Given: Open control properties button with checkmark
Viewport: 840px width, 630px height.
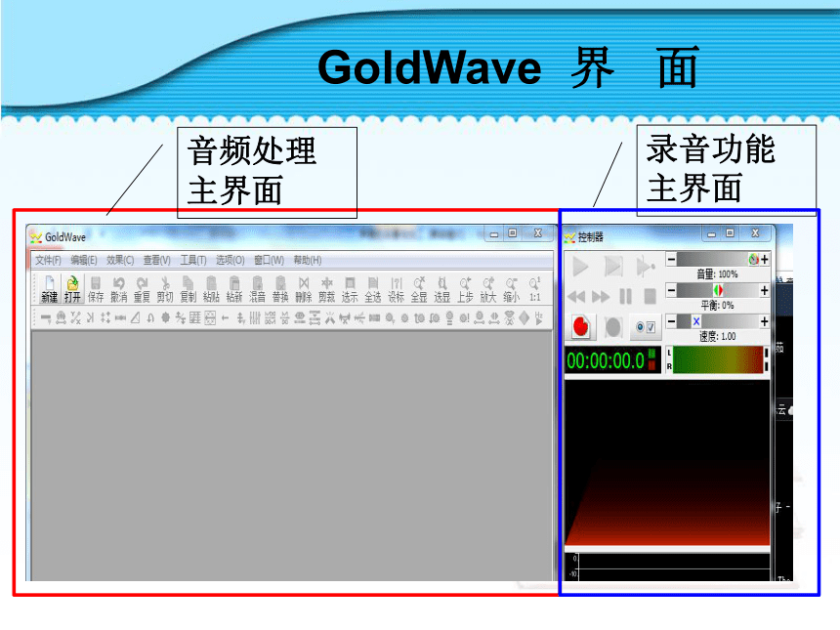Looking at the screenshot, I should [645, 327].
